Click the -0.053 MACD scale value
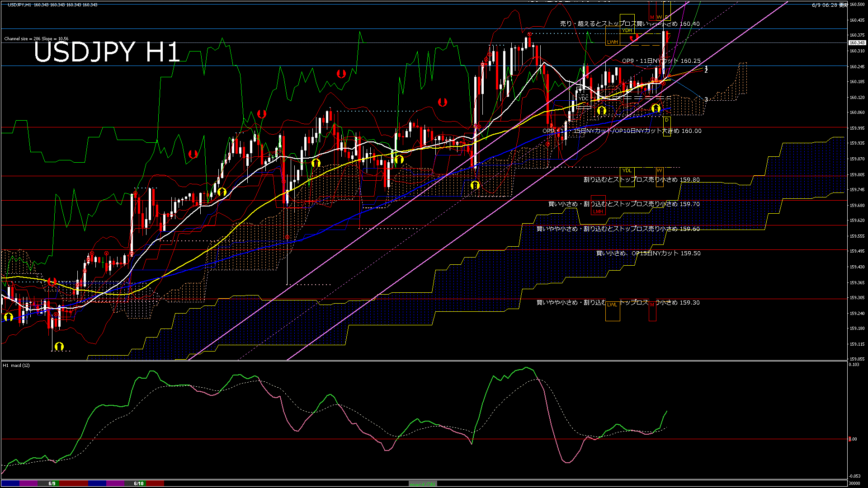 [854, 476]
